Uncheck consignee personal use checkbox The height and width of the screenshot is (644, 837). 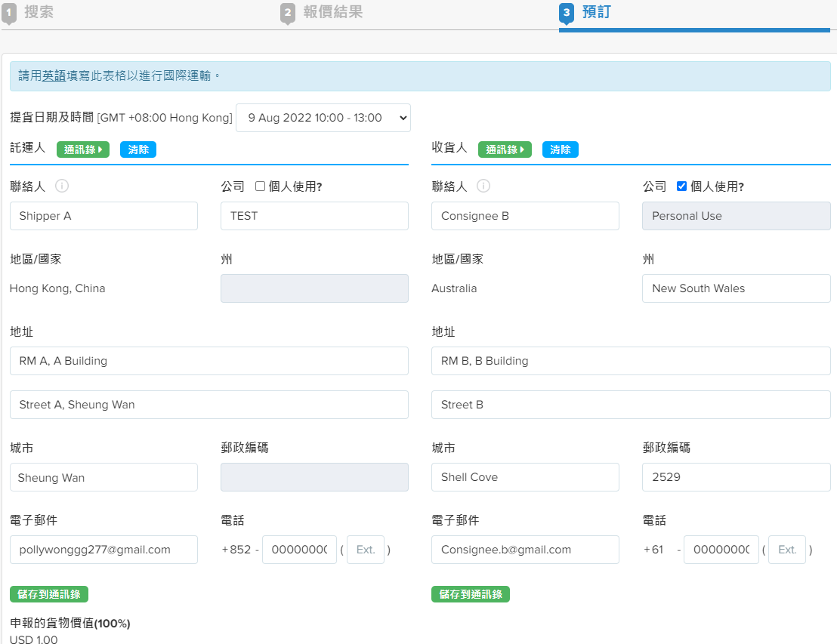tap(681, 186)
